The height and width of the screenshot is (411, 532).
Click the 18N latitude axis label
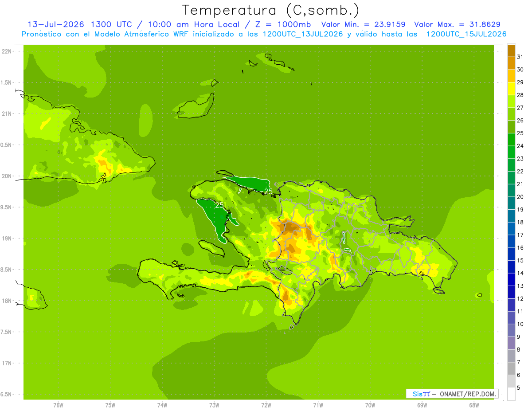(7, 301)
